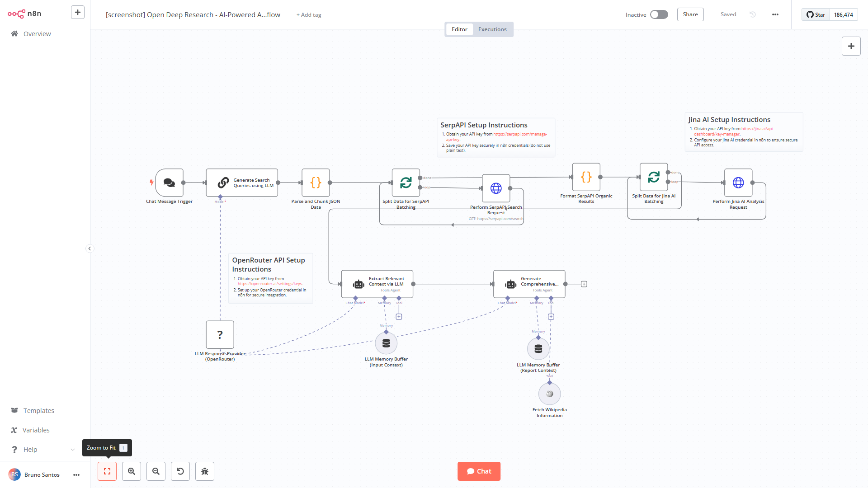Screen dimensions: 868x488
Task: Add node after Generate Comprehensive output
Action: point(584,284)
